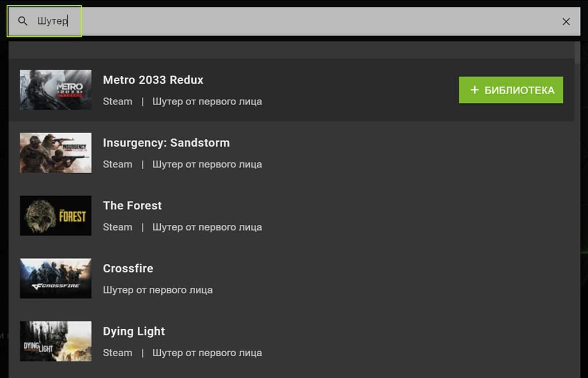Click the results list scrollbar thumb
Screen dimensions: 588x378
[577, 53]
